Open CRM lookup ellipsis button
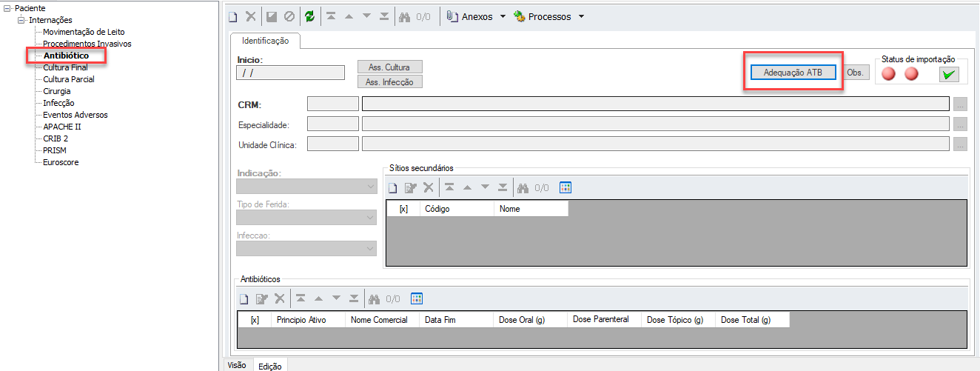The height and width of the screenshot is (371, 980). click(x=960, y=104)
